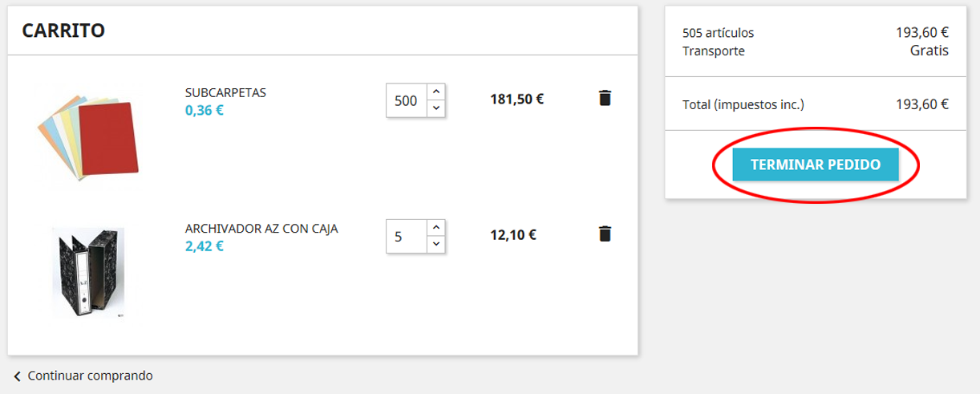Click the ARCHIVADOR unit price 2,42 €
The width and height of the screenshot is (980, 394).
click(x=204, y=246)
